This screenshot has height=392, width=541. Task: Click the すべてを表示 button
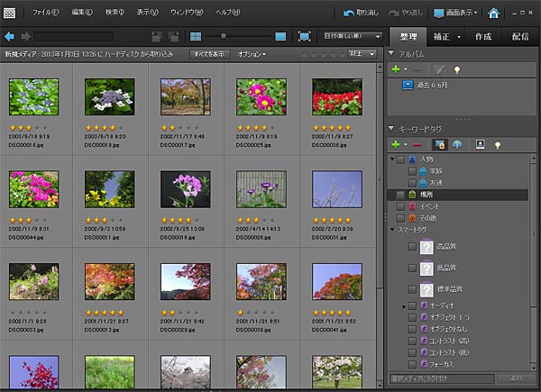point(209,54)
